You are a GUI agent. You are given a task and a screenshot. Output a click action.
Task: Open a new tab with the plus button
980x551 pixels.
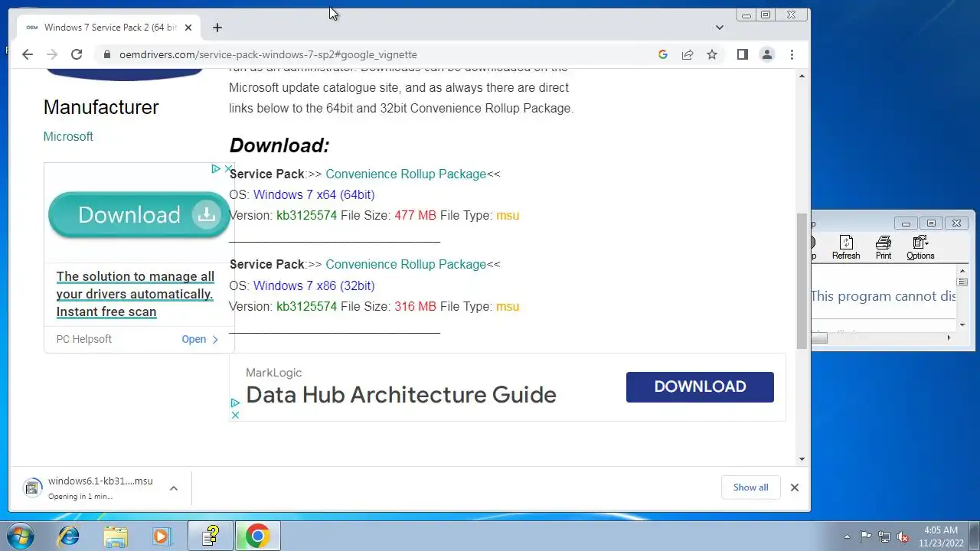tap(217, 28)
